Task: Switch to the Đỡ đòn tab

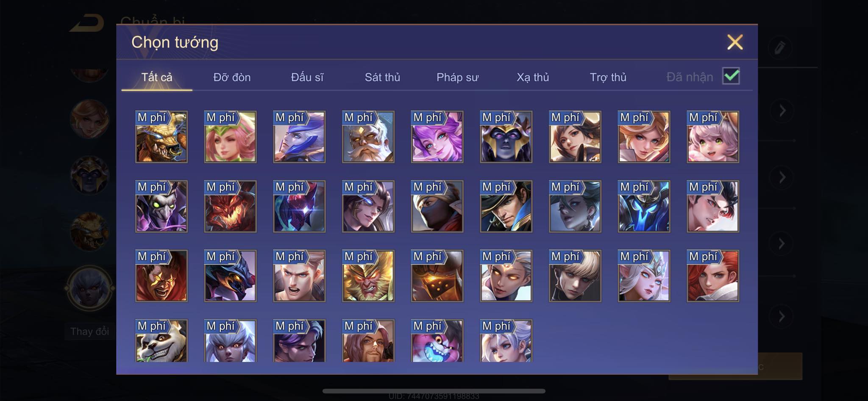Action: coord(232,77)
